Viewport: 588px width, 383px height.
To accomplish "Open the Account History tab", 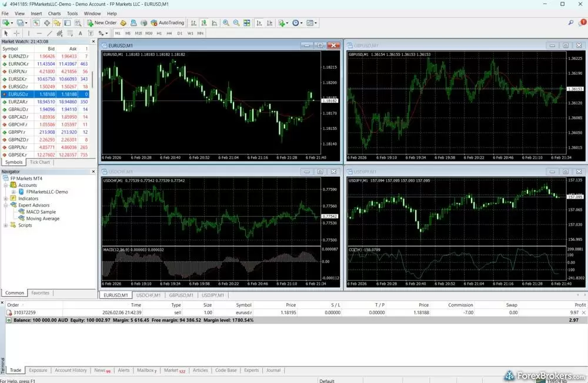I will pyautogui.click(x=71, y=370).
